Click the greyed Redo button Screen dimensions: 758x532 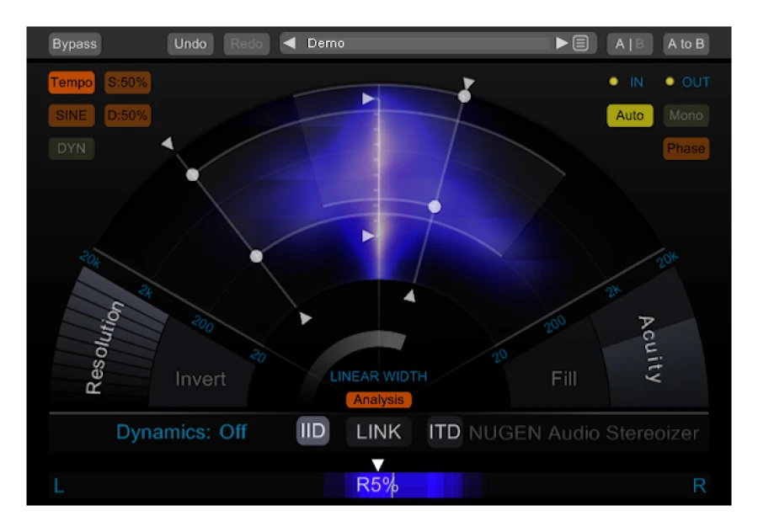point(246,44)
